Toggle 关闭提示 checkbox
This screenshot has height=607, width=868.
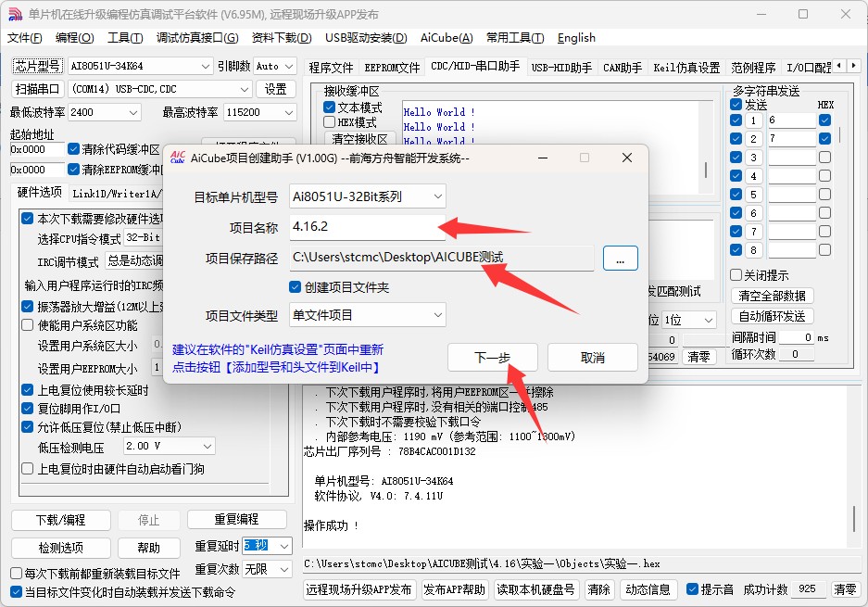(736, 274)
